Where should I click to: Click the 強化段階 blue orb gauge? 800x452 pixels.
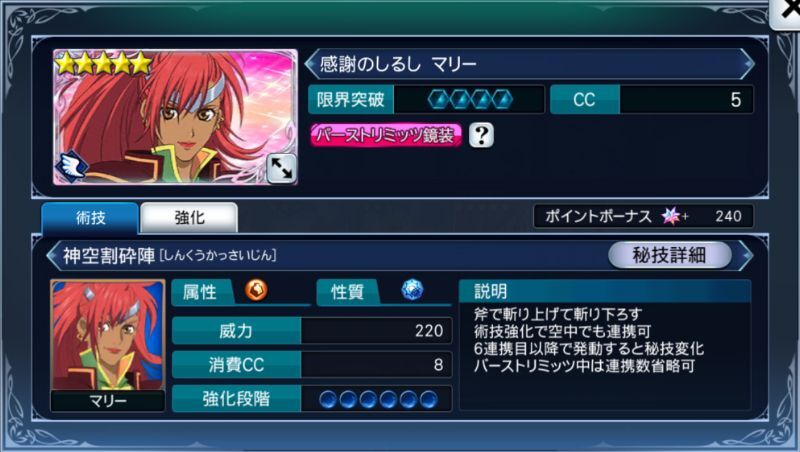coord(378,399)
